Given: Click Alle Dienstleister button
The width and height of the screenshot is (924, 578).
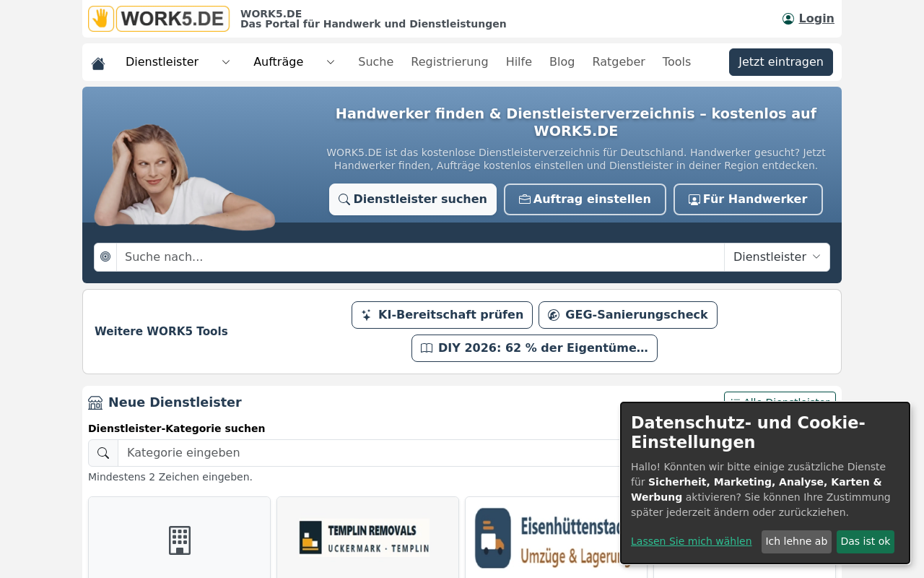Looking at the screenshot, I should click(x=780, y=397).
